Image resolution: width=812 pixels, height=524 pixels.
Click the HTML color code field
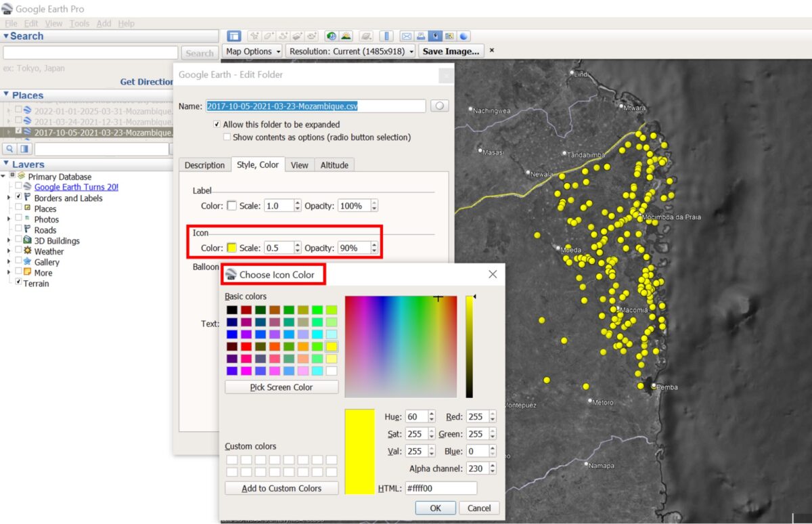point(441,488)
